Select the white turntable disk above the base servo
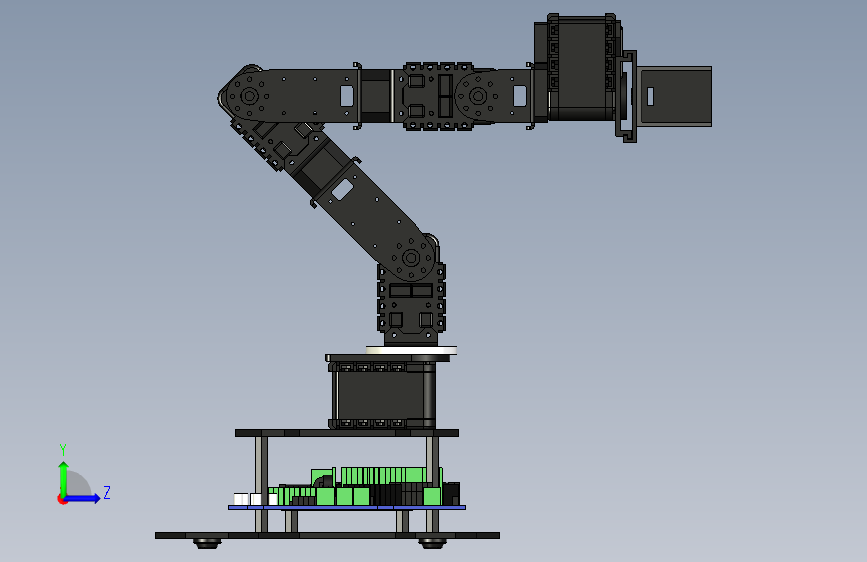 (411, 350)
